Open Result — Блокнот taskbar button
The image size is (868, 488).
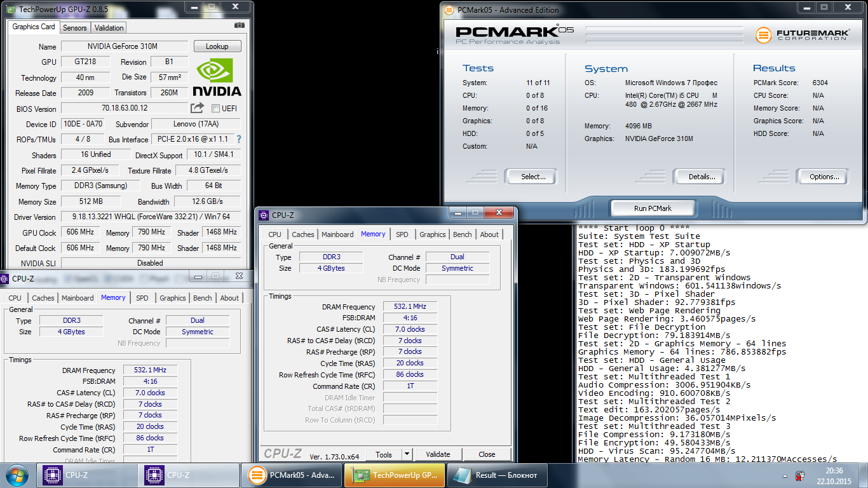[x=497, y=475]
